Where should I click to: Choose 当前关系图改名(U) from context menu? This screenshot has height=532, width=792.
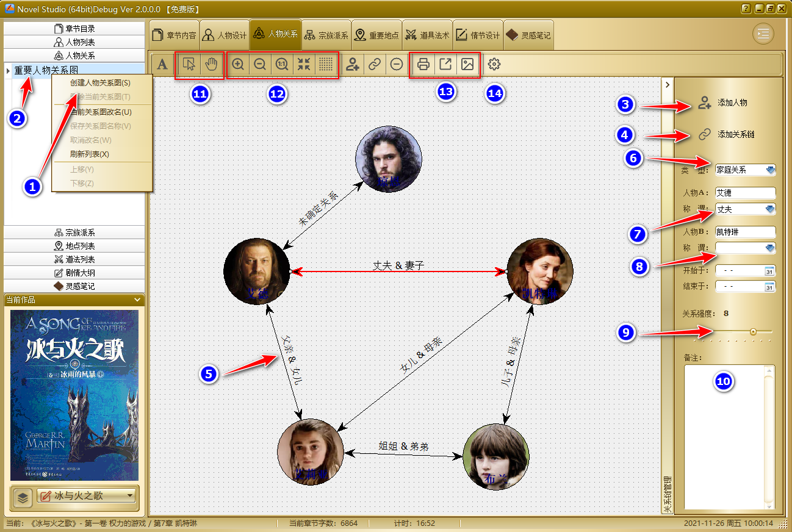pos(102,112)
